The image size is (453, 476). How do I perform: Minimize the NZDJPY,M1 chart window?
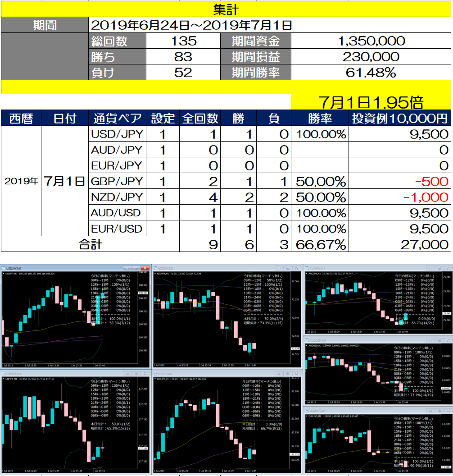click(279, 268)
